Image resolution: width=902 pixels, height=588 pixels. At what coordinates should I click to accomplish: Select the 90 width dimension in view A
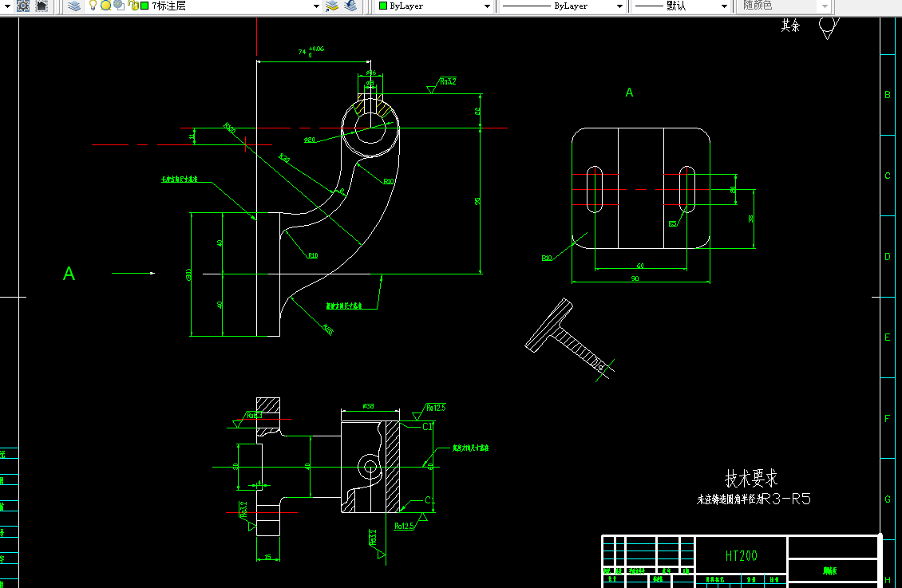tap(635, 278)
